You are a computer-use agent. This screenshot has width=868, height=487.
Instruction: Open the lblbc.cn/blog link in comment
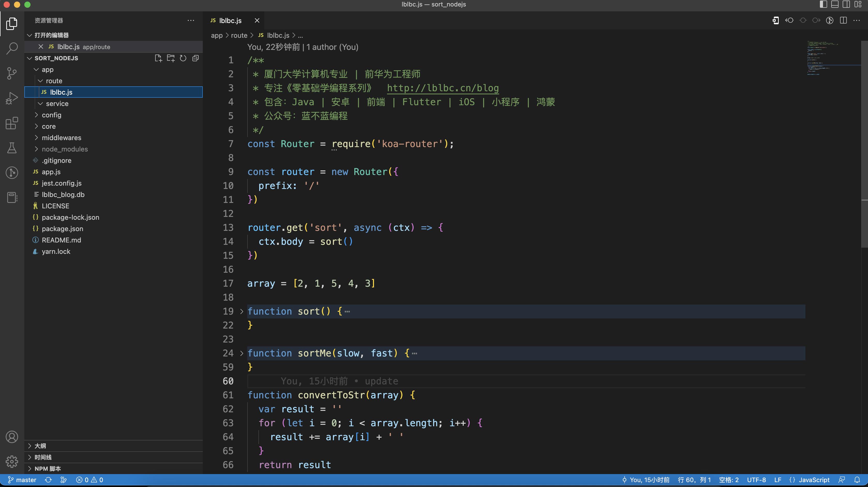click(443, 88)
